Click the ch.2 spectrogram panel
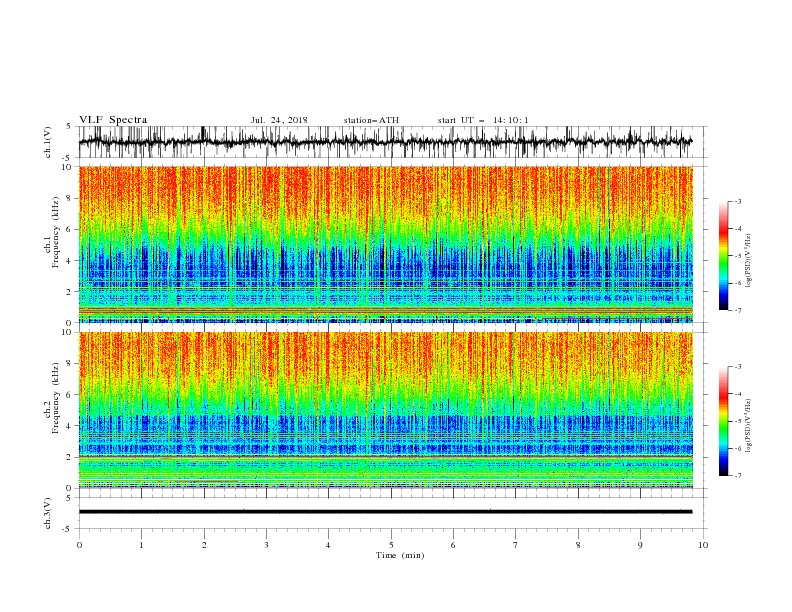 [385, 410]
